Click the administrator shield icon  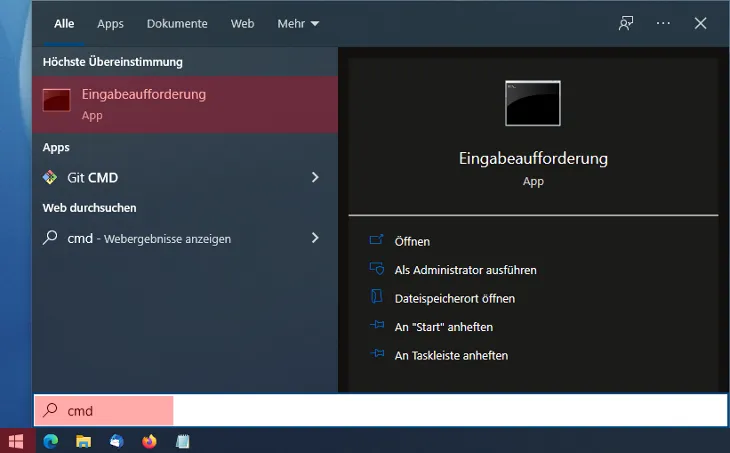[x=377, y=269]
